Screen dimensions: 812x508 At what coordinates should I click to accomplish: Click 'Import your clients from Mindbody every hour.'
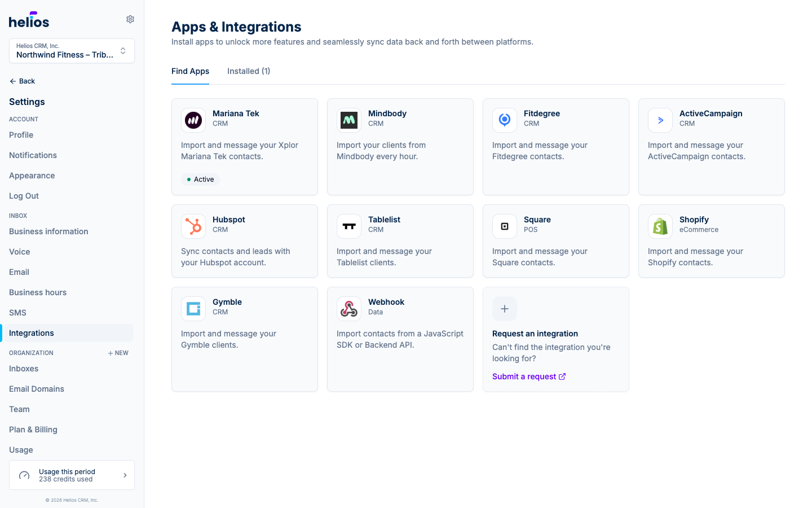[x=381, y=151]
